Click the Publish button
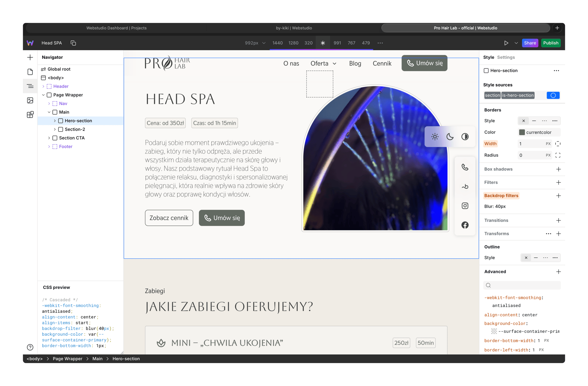The image size is (588, 386). click(x=551, y=43)
